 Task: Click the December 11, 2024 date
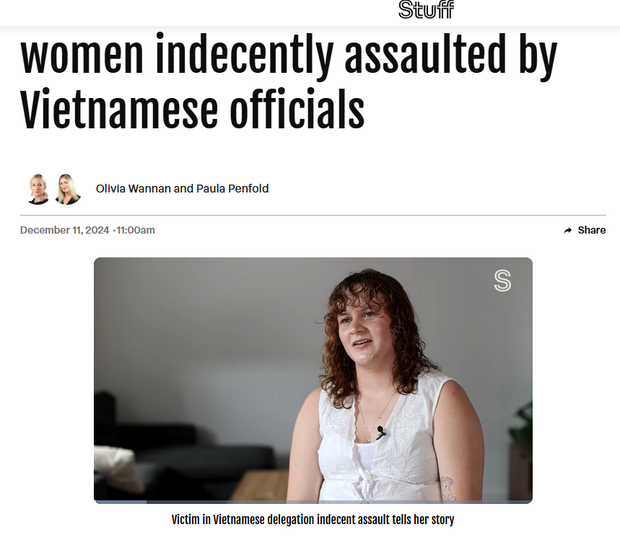pyautogui.click(x=64, y=230)
